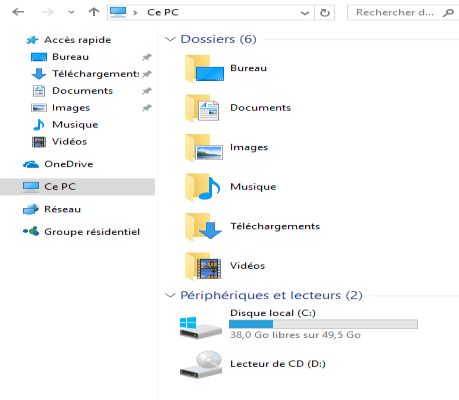Image resolution: width=459 pixels, height=400 pixels.
Task: Go up one folder level
Action: [94, 12]
